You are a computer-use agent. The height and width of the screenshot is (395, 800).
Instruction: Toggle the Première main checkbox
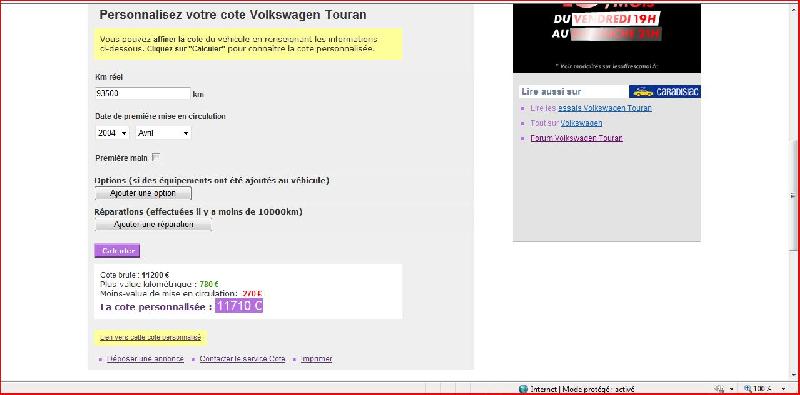(156, 158)
